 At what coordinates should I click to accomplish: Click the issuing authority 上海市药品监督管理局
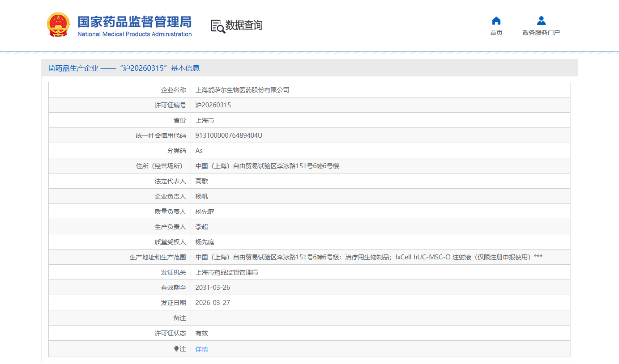[226, 272]
